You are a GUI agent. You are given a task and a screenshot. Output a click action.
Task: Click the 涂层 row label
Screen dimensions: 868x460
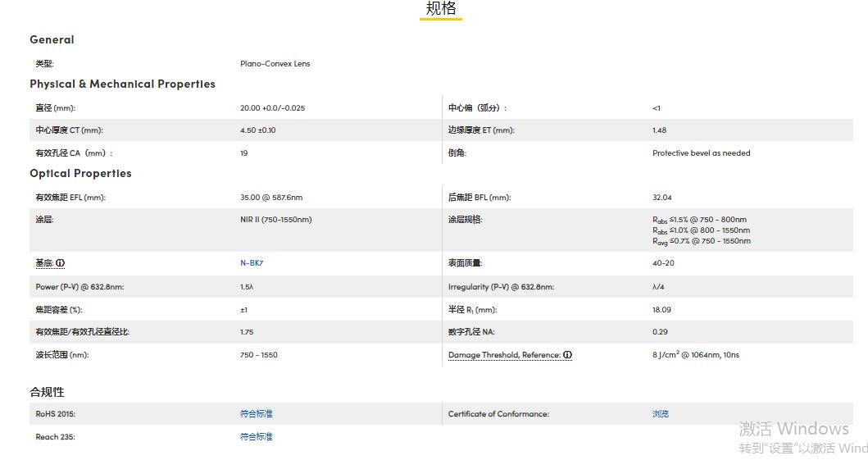pyautogui.click(x=44, y=220)
